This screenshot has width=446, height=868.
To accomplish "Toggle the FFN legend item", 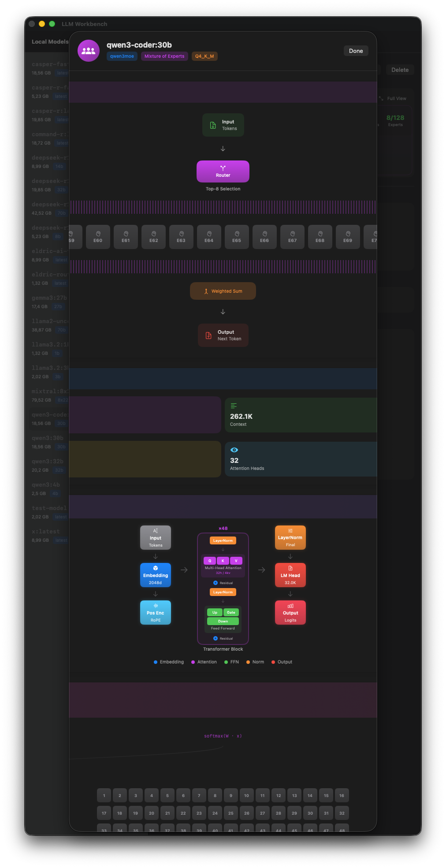I will [x=231, y=662].
